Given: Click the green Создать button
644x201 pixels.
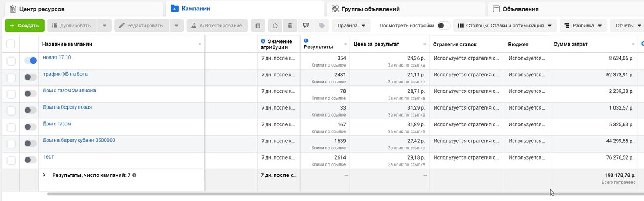Looking at the screenshot, I should point(25,25).
